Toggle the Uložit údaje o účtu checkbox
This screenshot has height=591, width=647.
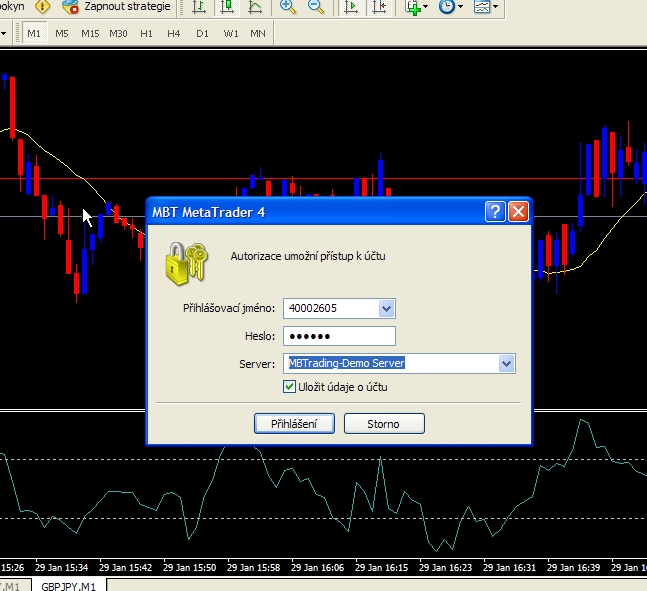289,387
